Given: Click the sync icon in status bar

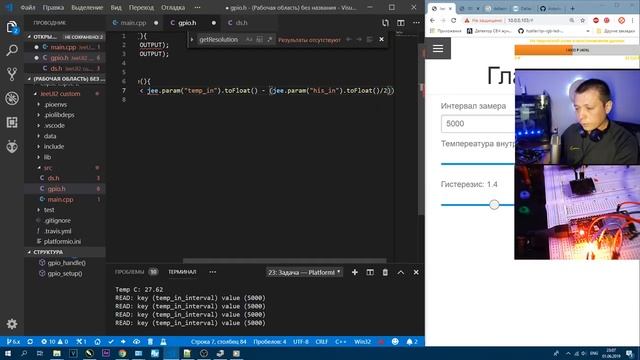Looking at the screenshot, I should tap(30, 342).
